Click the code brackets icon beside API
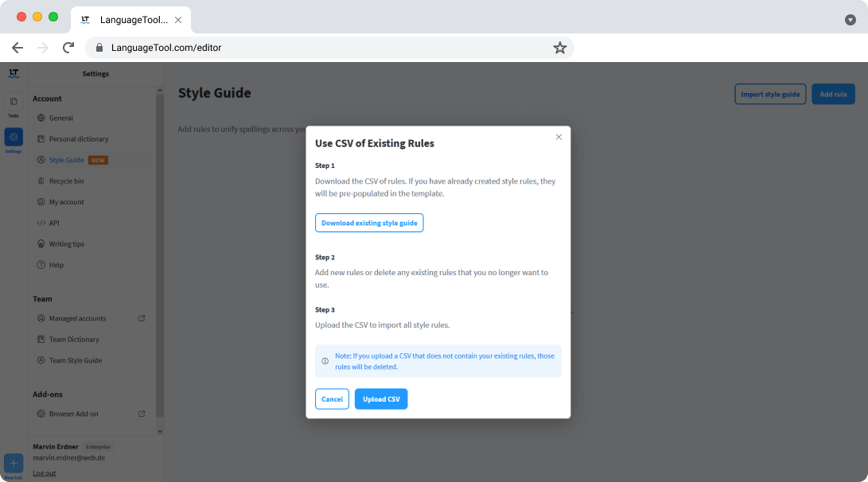Image resolution: width=868 pixels, height=482 pixels. tap(41, 223)
